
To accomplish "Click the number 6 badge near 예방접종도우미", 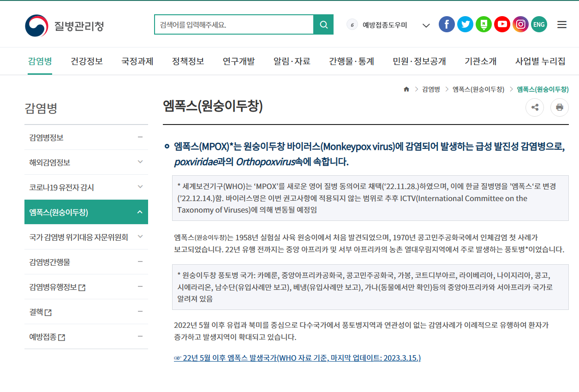I will pos(352,24).
